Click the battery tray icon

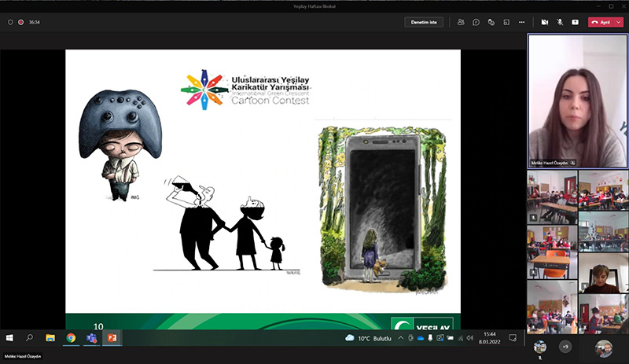click(x=450, y=338)
